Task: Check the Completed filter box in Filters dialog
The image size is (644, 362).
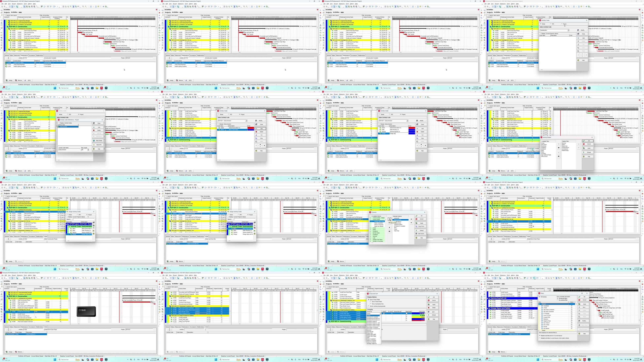Action: click(x=572, y=306)
